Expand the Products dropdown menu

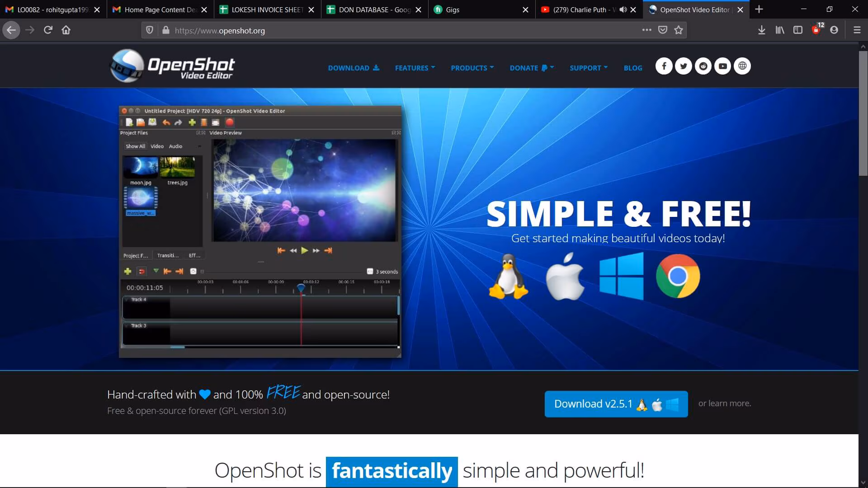472,68
